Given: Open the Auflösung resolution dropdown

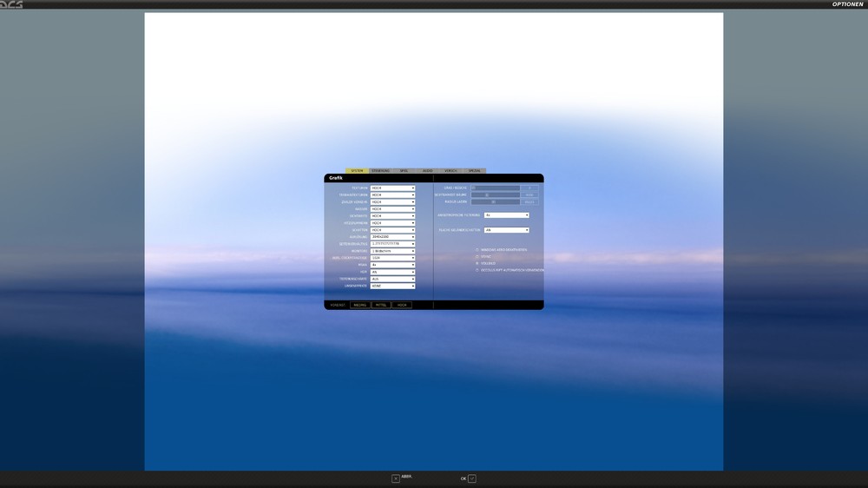Looking at the screenshot, I should [392, 237].
